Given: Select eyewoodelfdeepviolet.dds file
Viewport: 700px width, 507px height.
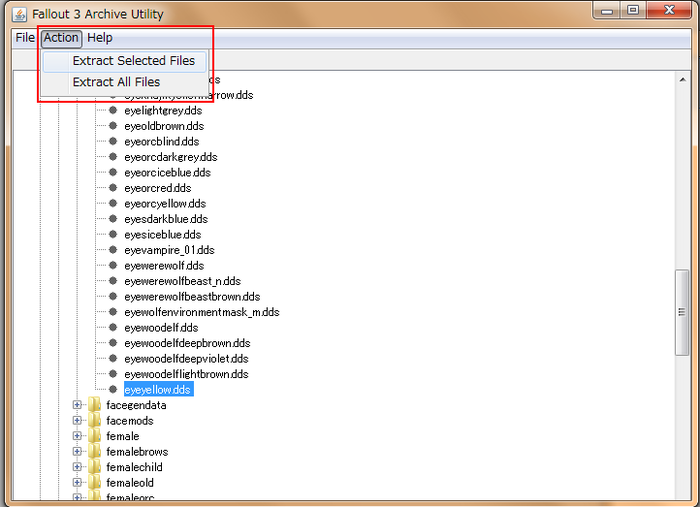Looking at the screenshot, I should 186,359.
